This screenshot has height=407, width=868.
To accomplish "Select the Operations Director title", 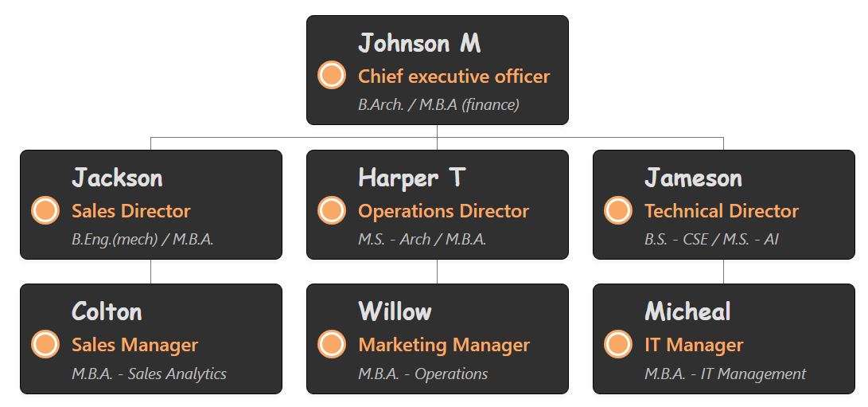I will [443, 211].
